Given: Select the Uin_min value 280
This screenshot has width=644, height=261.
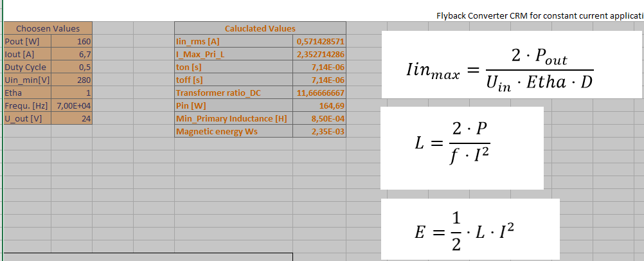Looking at the screenshot, I should click(72, 80).
